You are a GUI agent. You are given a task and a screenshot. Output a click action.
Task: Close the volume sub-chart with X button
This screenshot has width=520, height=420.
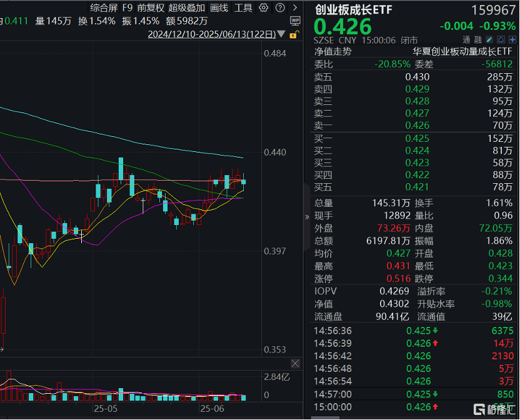pyautogui.click(x=295, y=364)
